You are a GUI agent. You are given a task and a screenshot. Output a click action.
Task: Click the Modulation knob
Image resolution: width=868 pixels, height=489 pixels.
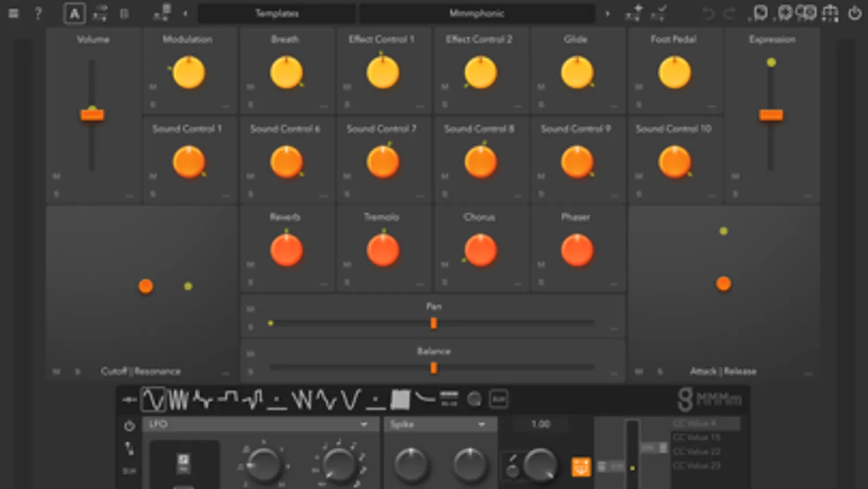point(188,72)
